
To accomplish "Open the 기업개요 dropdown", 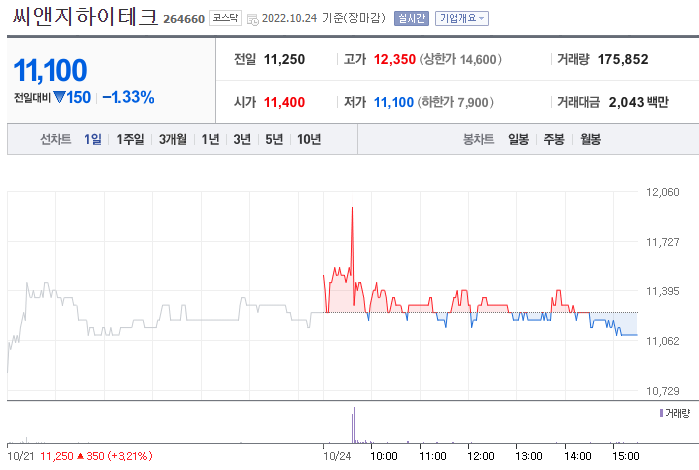I will [462, 18].
